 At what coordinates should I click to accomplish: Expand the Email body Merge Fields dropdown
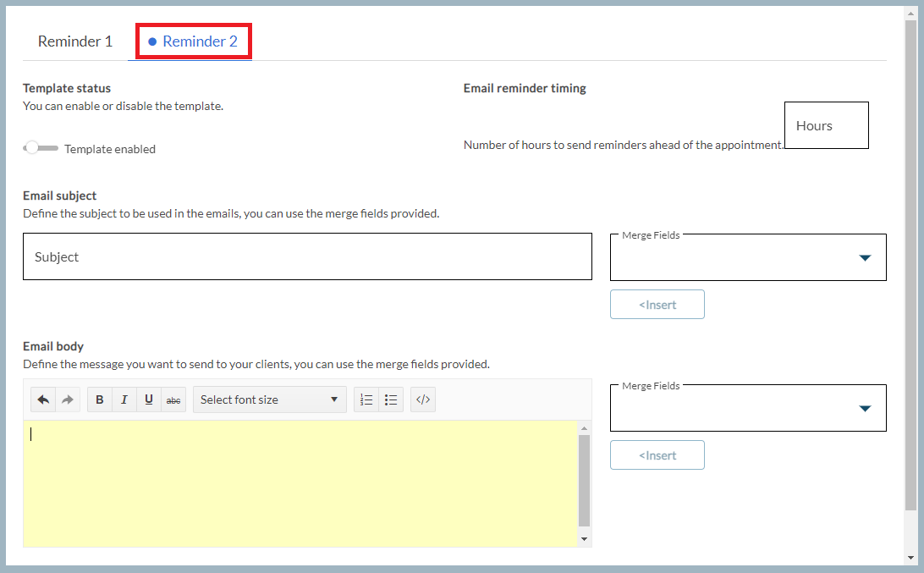coord(747,408)
